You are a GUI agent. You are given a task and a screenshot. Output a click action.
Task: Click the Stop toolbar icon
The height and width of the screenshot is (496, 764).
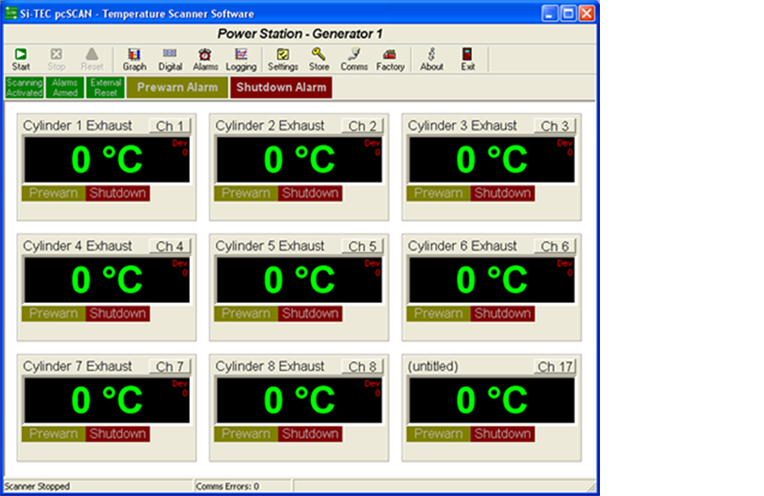click(x=57, y=59)
